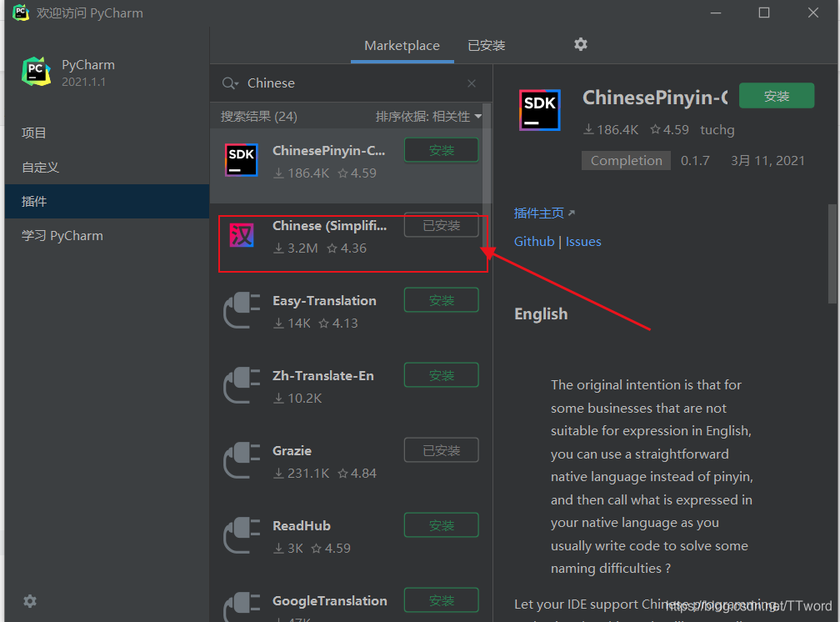
Task: Select the ChinesePinyin-C... plugin name
Action: pyautogui.click(x=328, y=151)
